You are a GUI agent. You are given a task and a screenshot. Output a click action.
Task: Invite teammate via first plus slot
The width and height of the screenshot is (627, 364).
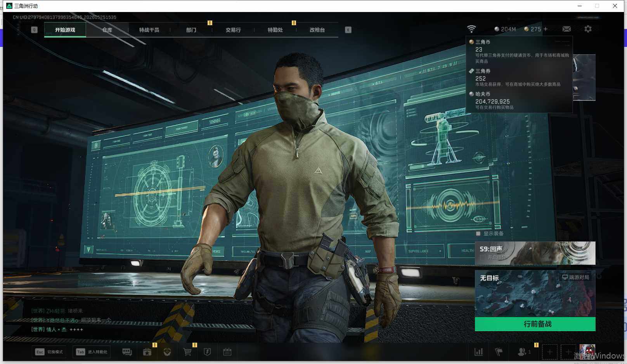pyautogui.click(x=550, y=352)
